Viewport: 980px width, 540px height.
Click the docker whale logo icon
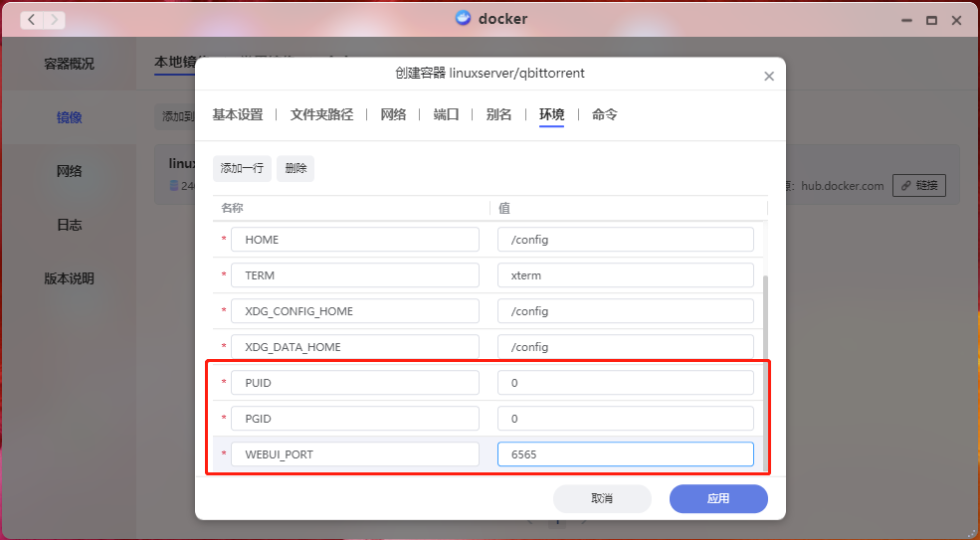click(463, 18)
